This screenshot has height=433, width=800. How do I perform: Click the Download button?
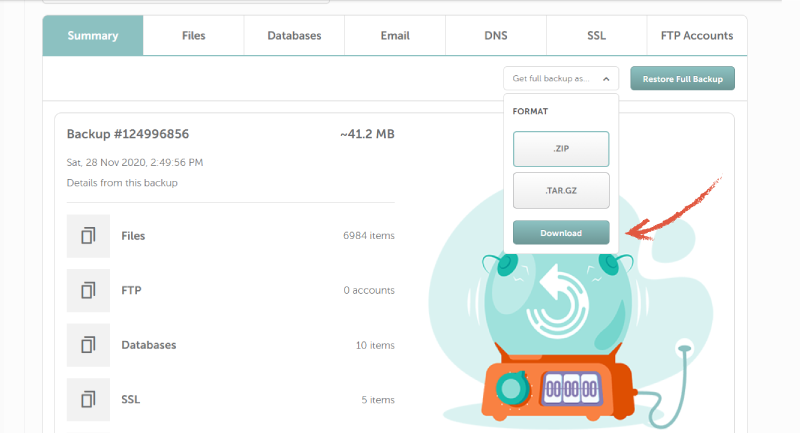[561, 233]
